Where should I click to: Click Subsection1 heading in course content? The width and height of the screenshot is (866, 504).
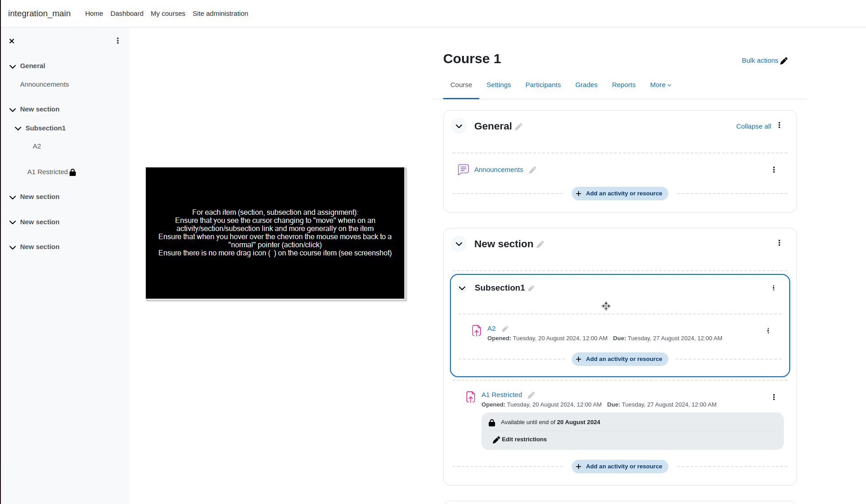click(x=500, y=288)
